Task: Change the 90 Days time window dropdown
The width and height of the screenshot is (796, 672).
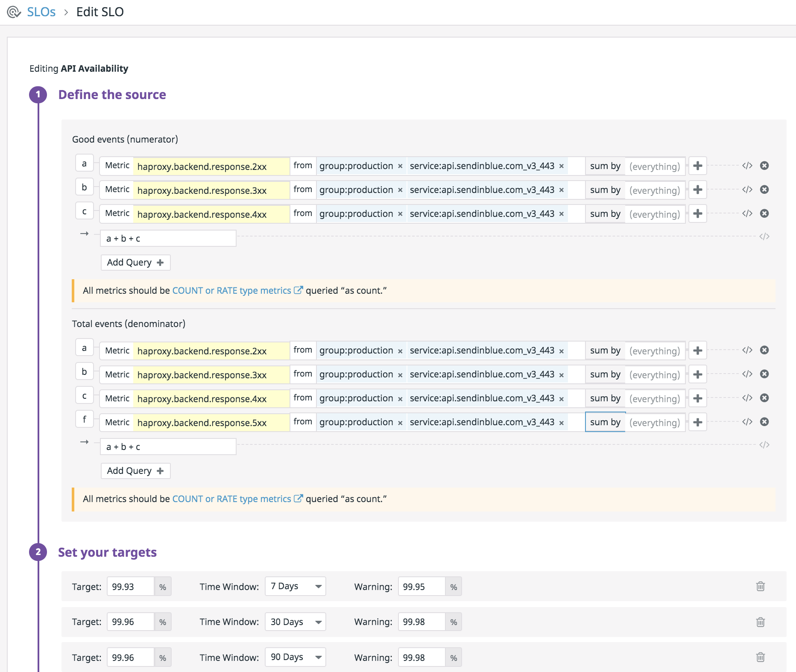Action: 295,657
